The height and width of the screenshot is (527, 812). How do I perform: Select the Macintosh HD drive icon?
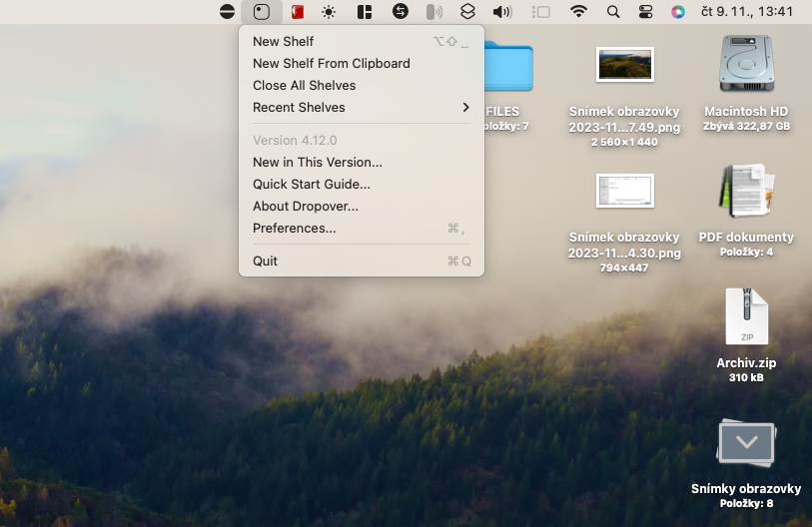[746, 64]
